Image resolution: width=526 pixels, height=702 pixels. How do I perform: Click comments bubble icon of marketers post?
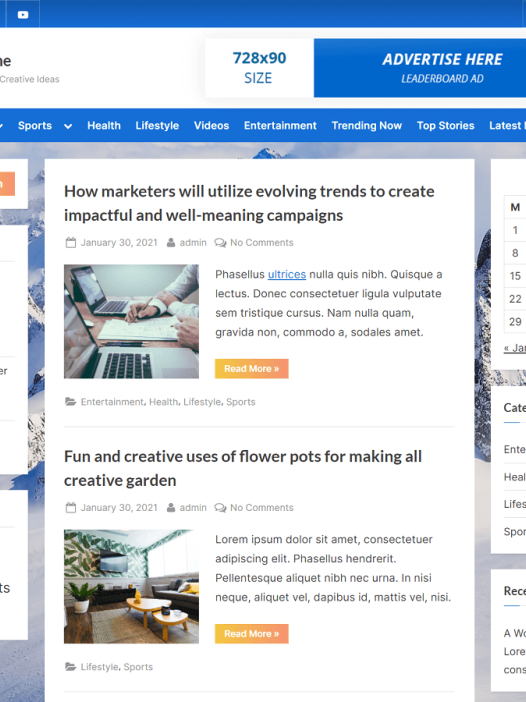pos(220,243)
